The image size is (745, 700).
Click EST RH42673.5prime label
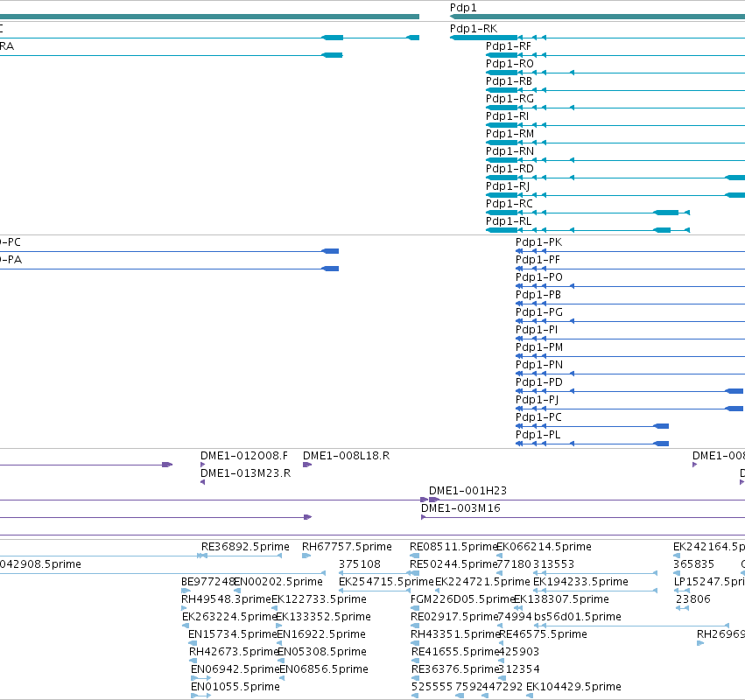(234, 652)
